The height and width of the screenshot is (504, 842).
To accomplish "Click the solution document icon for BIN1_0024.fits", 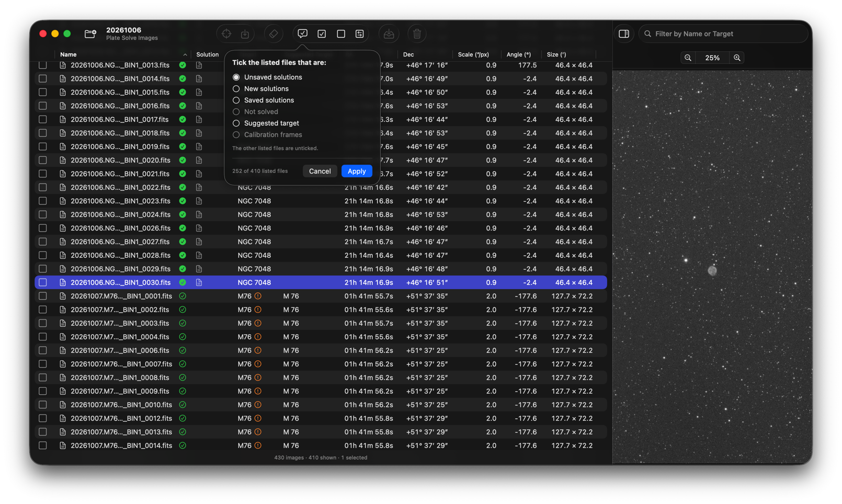I will pos(199,214).
